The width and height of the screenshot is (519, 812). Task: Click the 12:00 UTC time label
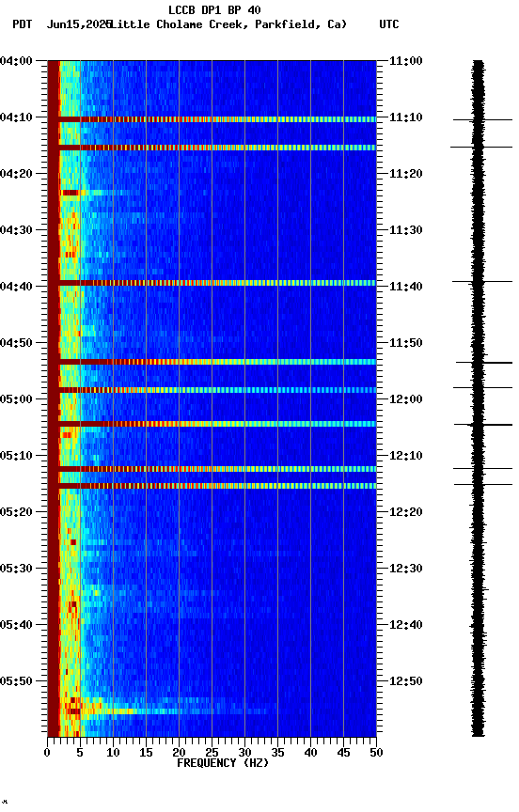(x=406, y=399)
